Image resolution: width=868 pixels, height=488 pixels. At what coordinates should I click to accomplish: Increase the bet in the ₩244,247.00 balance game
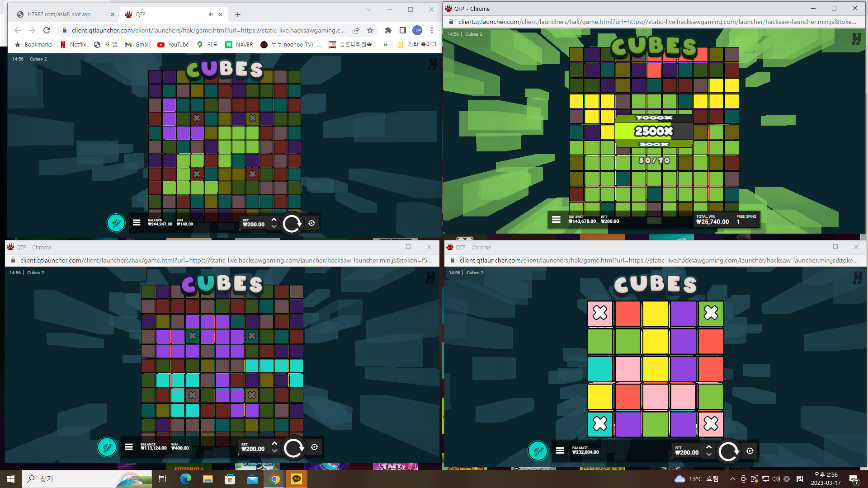[274, 219]
